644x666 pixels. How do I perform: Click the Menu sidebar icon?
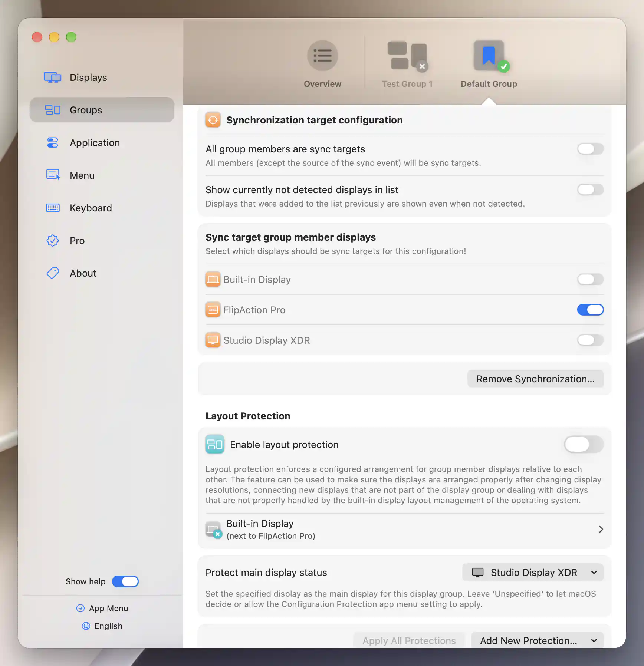53,175
